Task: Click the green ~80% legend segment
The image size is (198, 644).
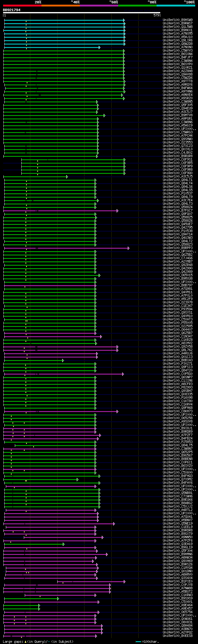Action: click(x=137, y=6)
